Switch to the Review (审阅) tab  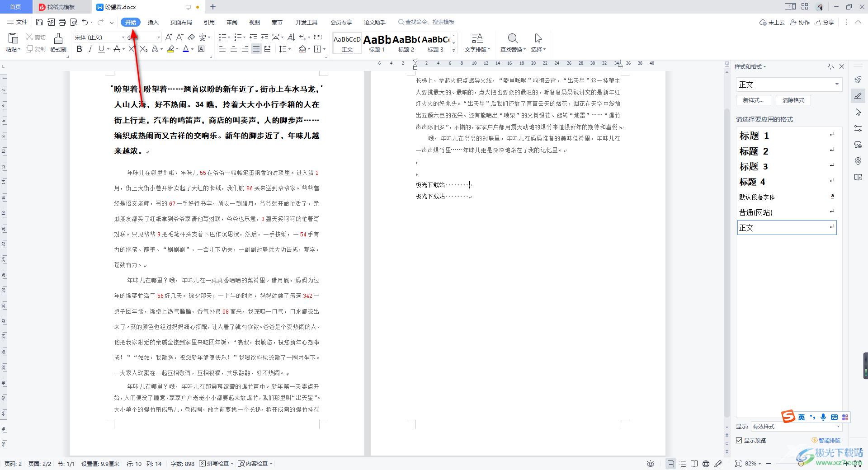[x=232, y=22]
